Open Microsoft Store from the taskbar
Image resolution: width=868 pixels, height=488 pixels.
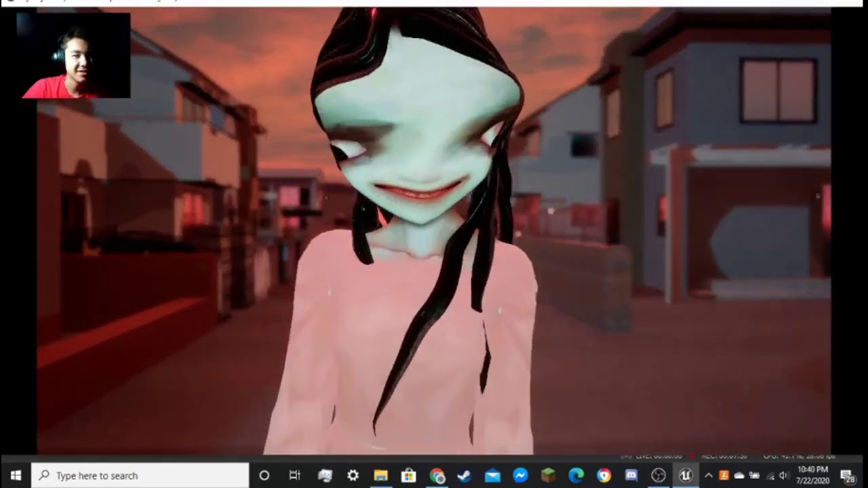tap(408, 476)
